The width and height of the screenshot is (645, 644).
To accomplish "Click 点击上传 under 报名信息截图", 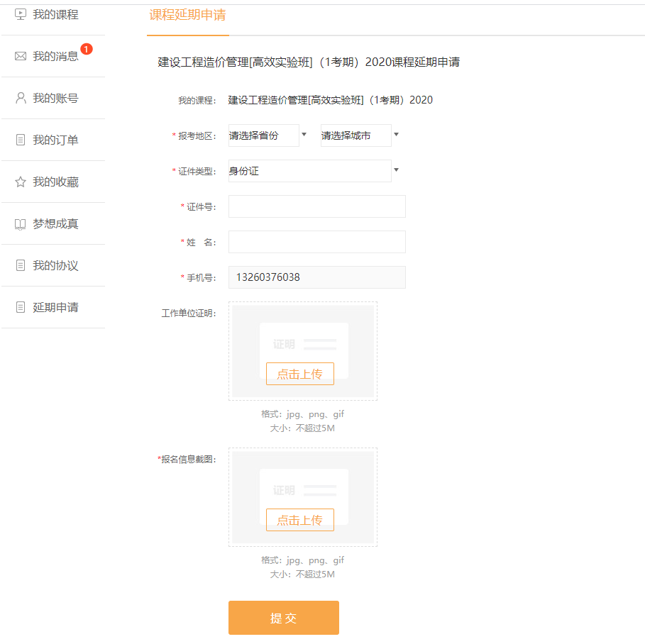I will (299, 519).
